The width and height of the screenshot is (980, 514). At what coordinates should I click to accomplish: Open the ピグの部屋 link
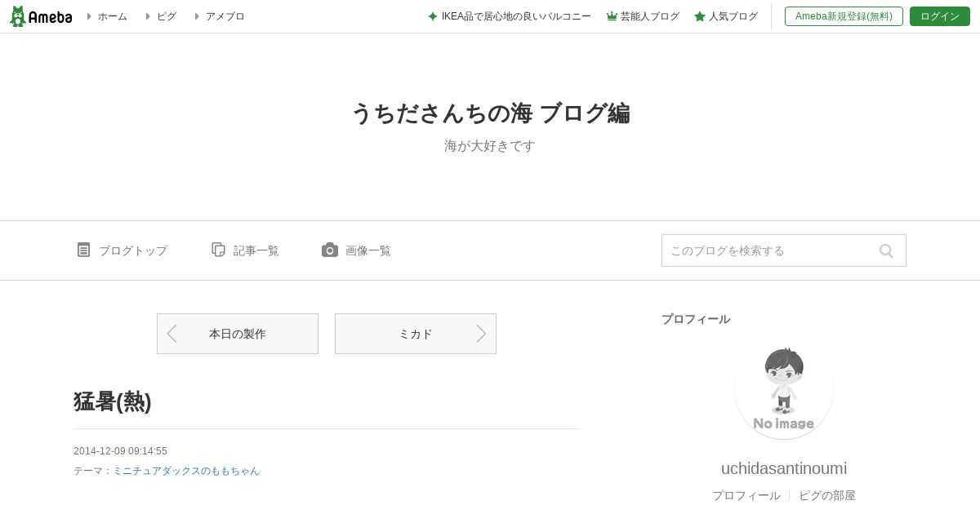click(x=827, y=495)
